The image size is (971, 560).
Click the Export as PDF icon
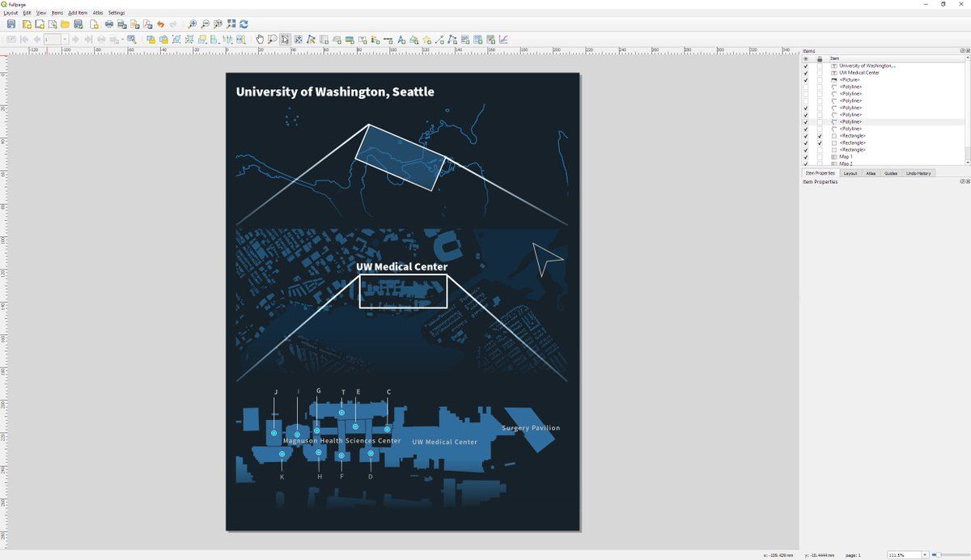(x=147, y=24)
